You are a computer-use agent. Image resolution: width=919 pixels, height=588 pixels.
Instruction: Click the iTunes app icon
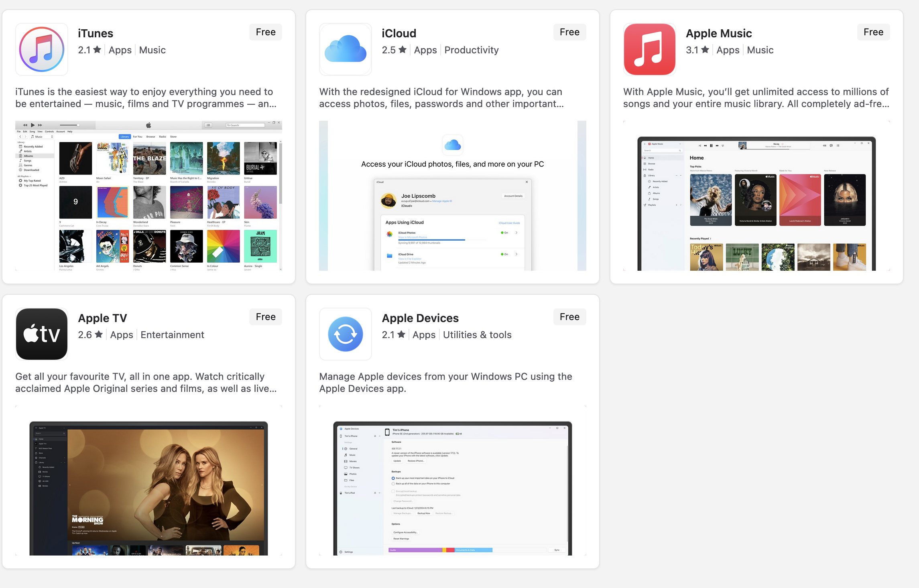click(42, 49)
